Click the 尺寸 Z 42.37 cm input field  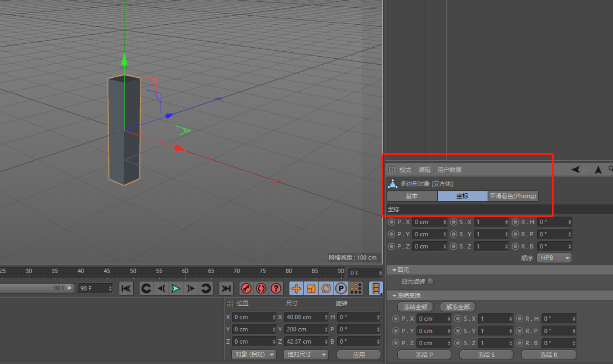(x=306, y=342)
